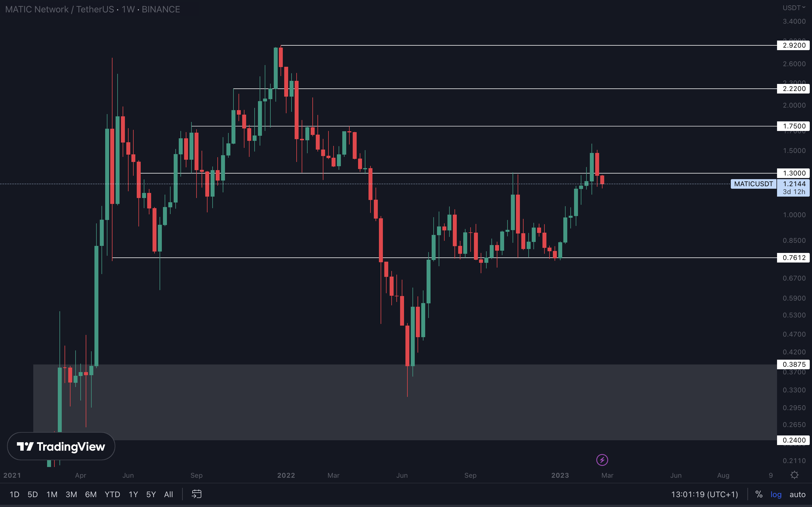
Task: Open the timezone menu showing UTC+1
Action: [704, 494]
